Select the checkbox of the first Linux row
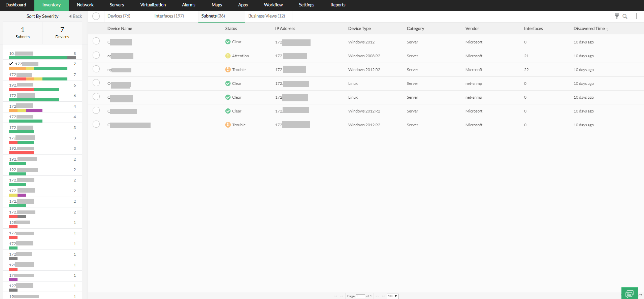This screenshot has width=644, height=299. pos(96,82)
